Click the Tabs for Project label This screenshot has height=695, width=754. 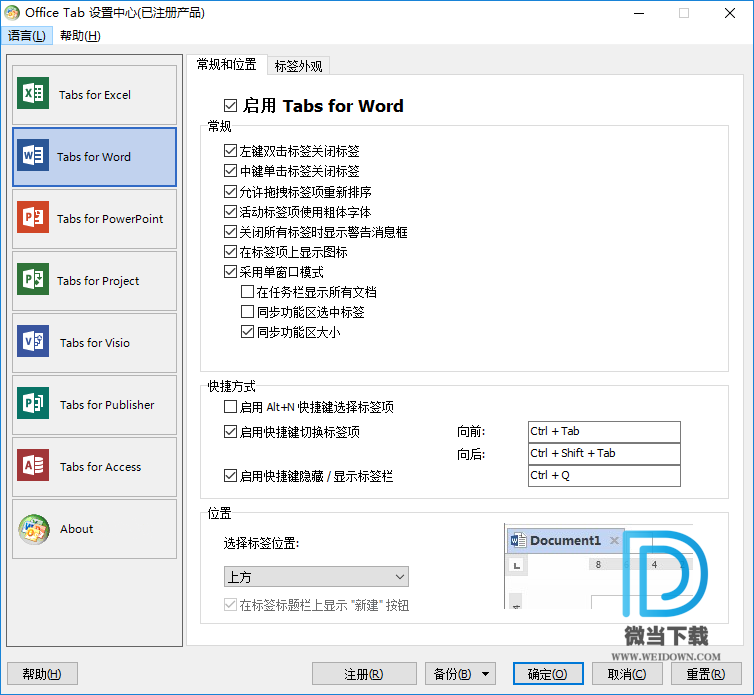click(98, 281)
